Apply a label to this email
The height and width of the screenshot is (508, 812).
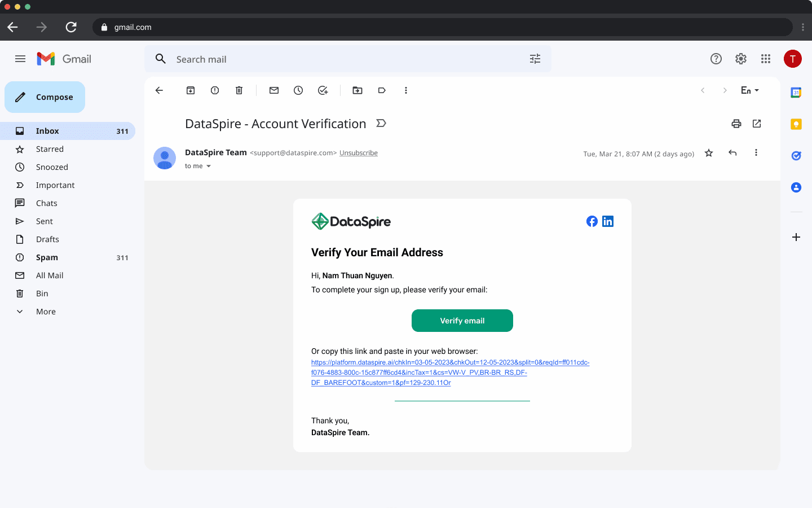click(382, 90)
